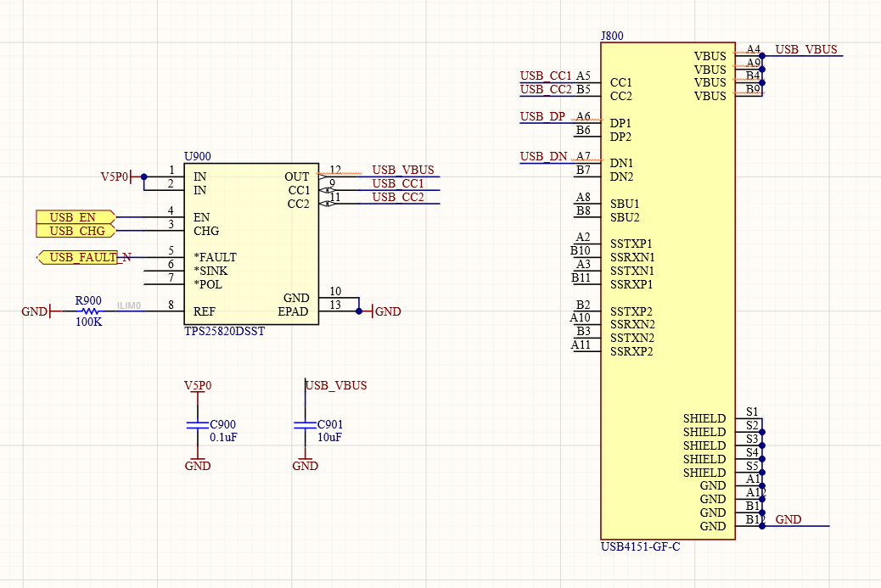Click the DP2 pin name on J800

(620, 137)
